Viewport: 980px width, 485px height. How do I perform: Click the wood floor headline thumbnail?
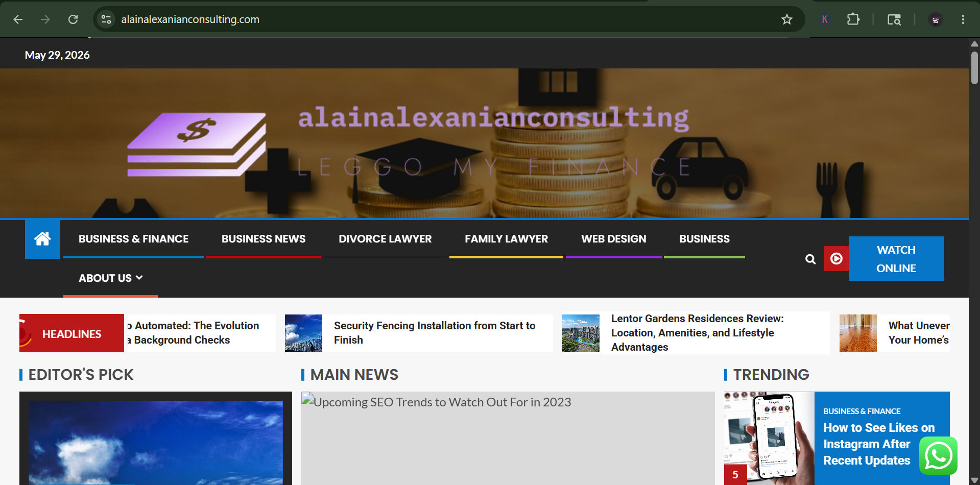tap(858, 333)
